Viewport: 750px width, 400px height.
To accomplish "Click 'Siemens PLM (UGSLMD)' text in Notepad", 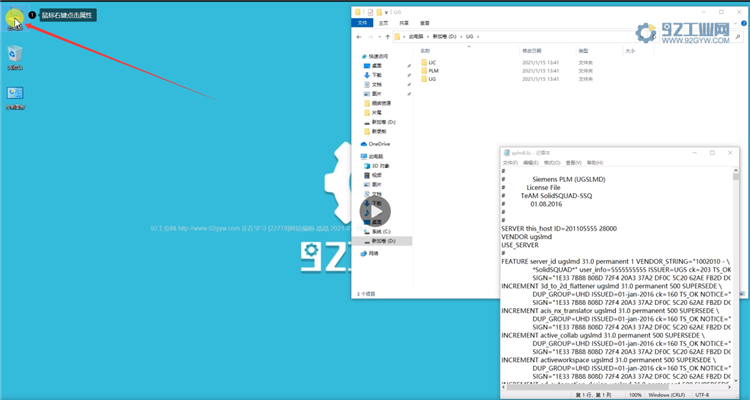I will (x=569, y=179).
